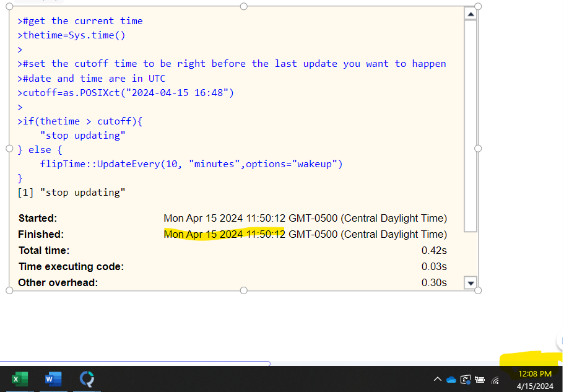The width and height of the screenshot is (564, 392).
Task: Click the top-center resize handle of output box
Action: point(243,6)
